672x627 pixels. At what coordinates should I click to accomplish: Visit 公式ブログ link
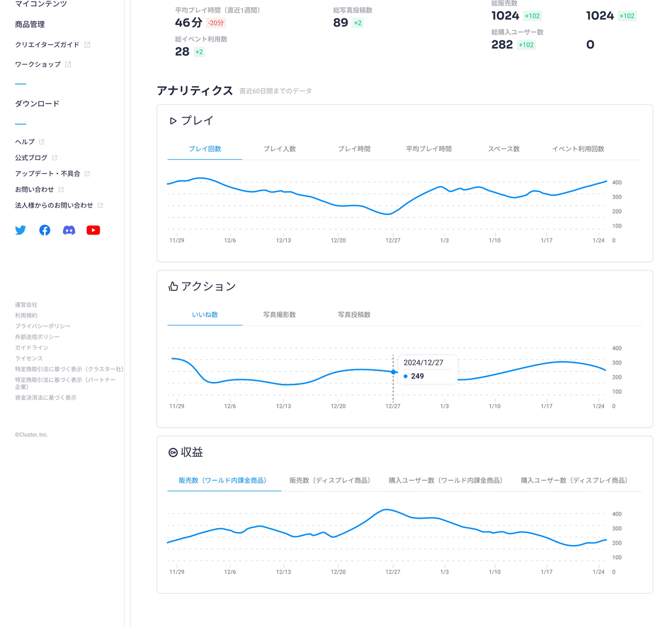31,158
